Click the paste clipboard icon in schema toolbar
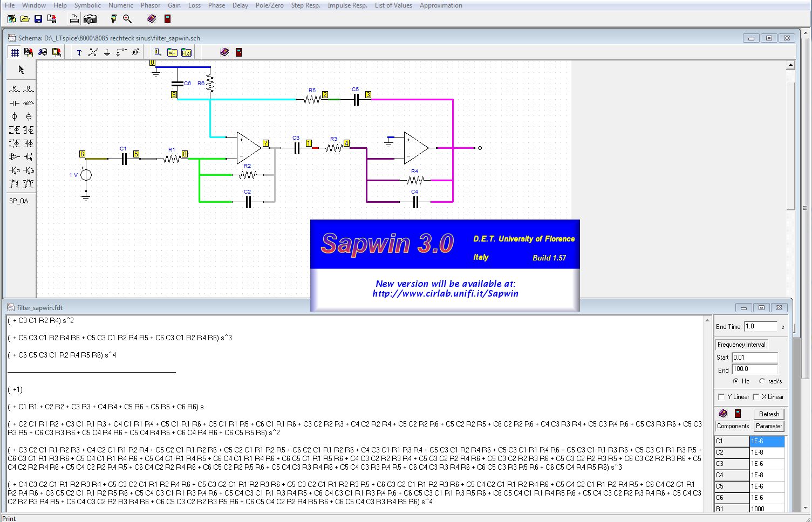 tap(57, 52)
